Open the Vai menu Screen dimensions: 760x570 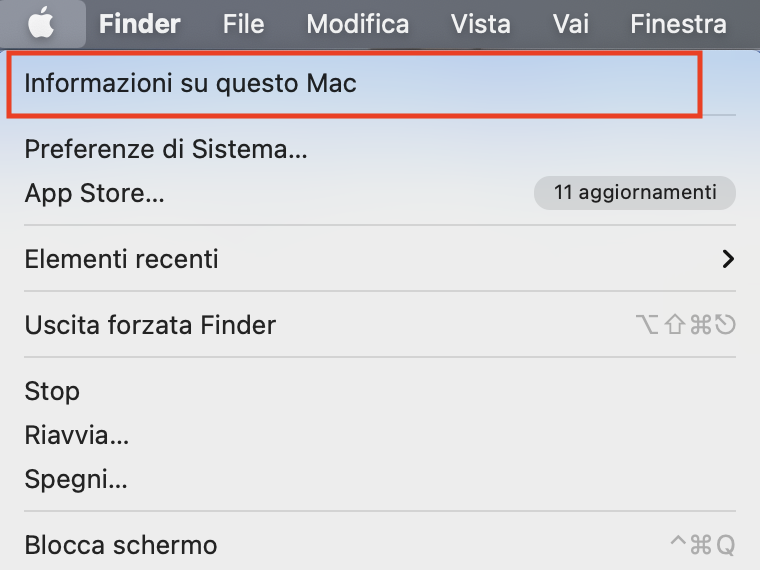pyautogui.click(x=570, y=24)
